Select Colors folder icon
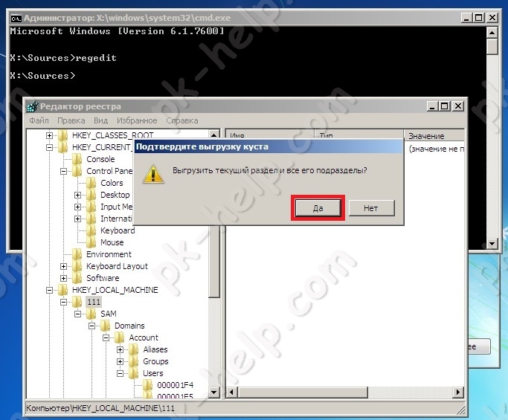 coord(91,183)
